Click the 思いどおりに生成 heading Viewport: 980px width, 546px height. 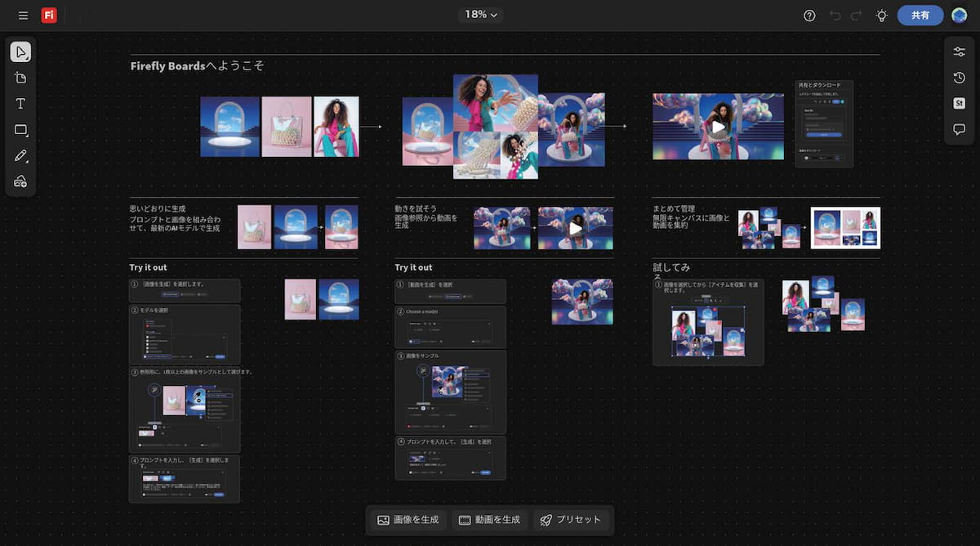pyautogui.click(x=158, y=209)
